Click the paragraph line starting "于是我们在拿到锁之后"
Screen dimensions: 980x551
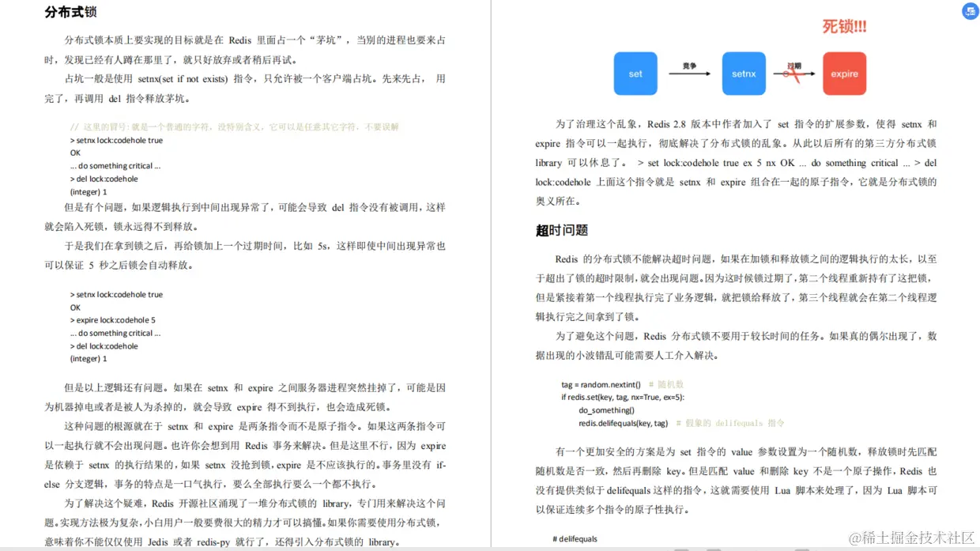[x=254, y=246]
